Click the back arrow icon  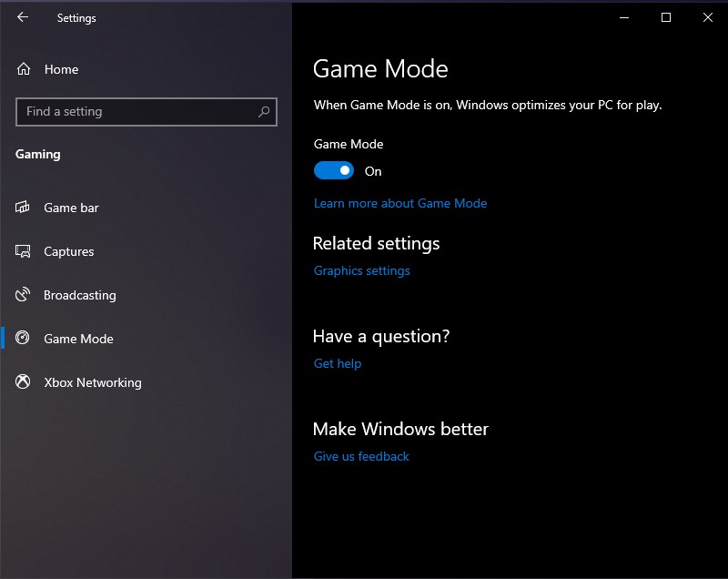tap(22, 17)
